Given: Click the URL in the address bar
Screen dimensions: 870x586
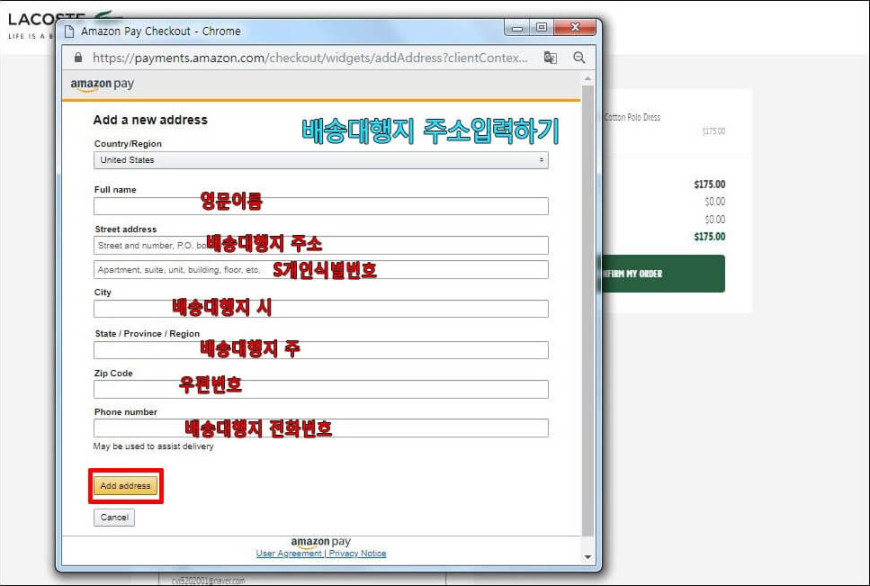Looking at the screenshot, I should (x=310, y=58).
